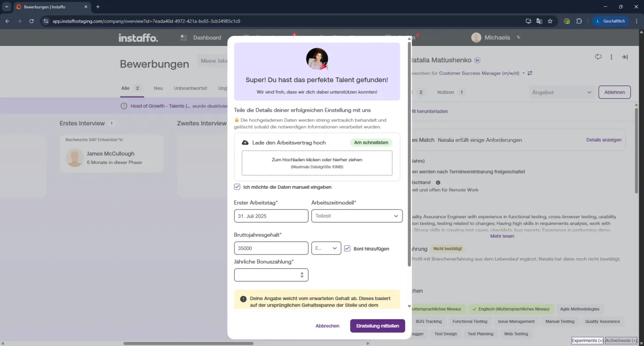Click the swap job icon beside Customer Success Manager
The image size is (644, 346).
(530, 73)
